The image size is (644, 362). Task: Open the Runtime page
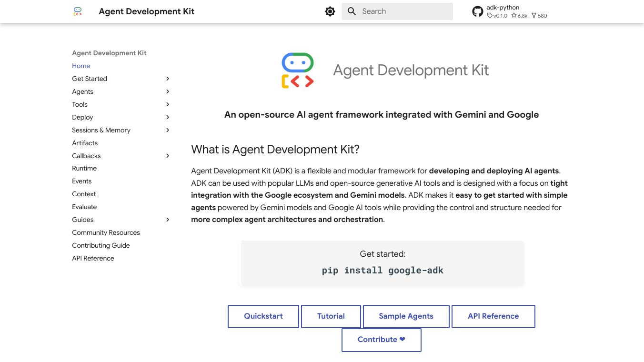pyautogui.click(x=84, y=168)
